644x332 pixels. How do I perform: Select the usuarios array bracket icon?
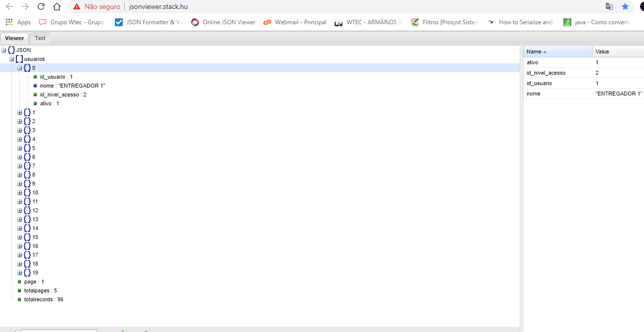pos(19,59)
